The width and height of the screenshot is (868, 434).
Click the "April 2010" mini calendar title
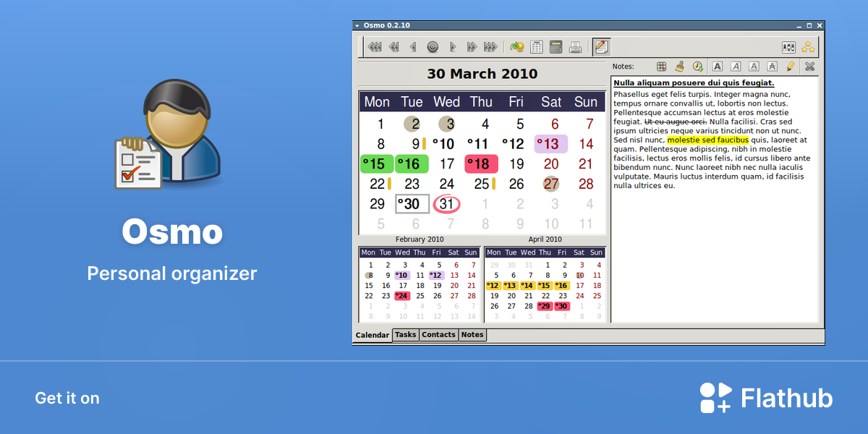[x=545, y=239]
